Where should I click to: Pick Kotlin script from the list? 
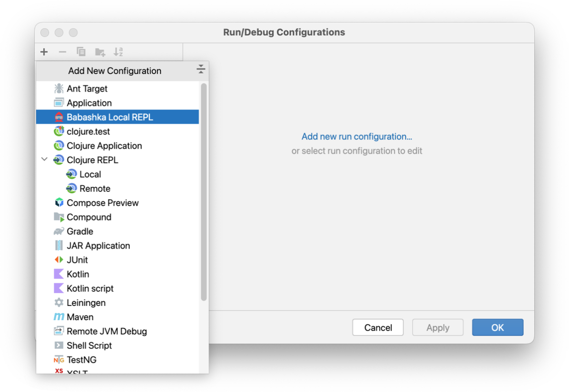tap(118, 288)
